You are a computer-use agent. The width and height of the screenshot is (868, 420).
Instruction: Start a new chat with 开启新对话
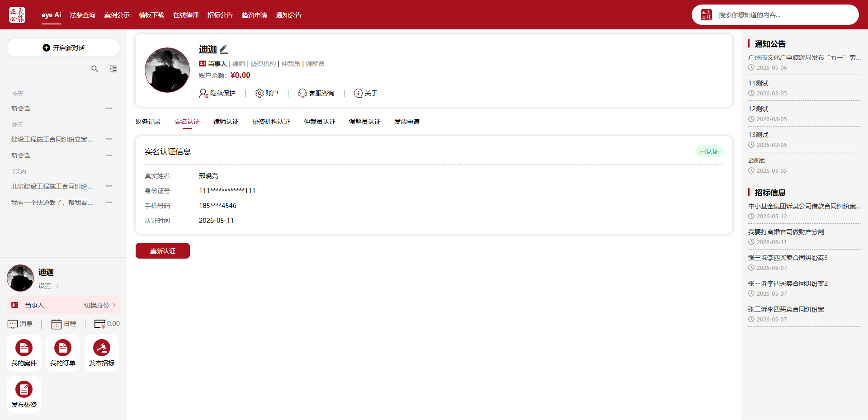(x=63, y=47)
